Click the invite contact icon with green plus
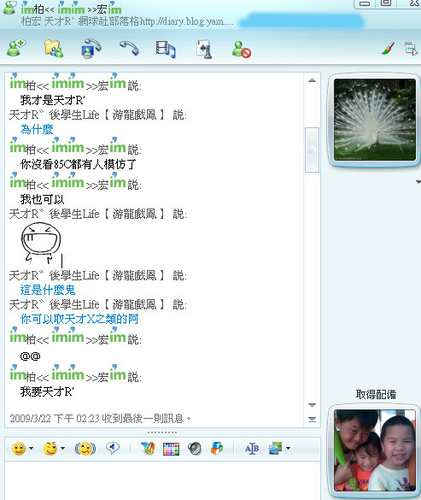 click(16, 49)
